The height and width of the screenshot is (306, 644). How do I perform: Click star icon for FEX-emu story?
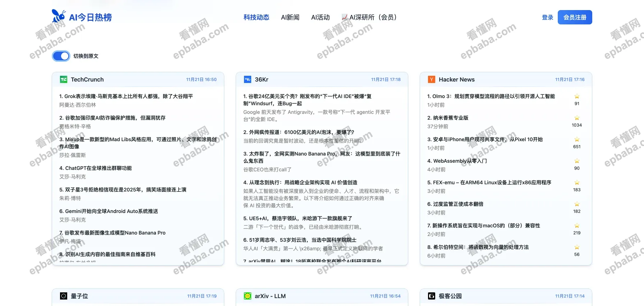(577, 182)
